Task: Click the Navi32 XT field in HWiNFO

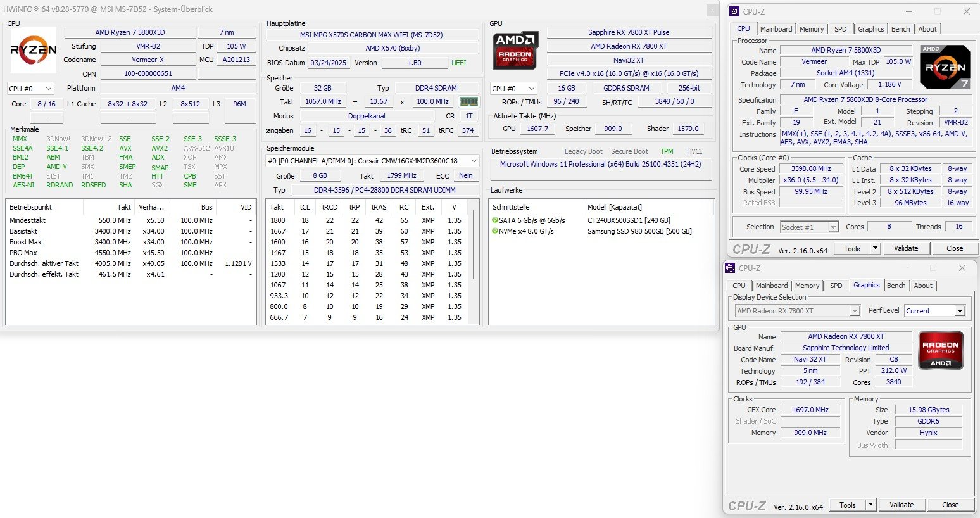Action: (629, 60)
